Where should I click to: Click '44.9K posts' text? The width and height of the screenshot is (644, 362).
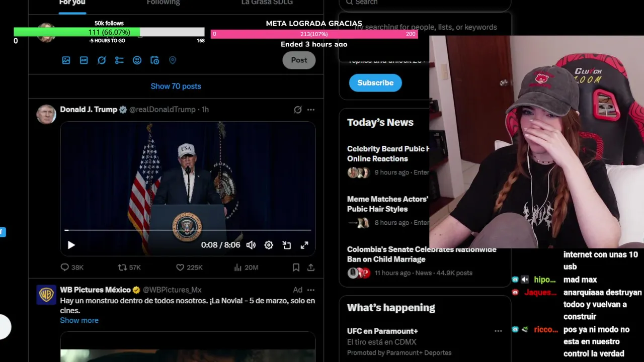(x=454, y=273)
